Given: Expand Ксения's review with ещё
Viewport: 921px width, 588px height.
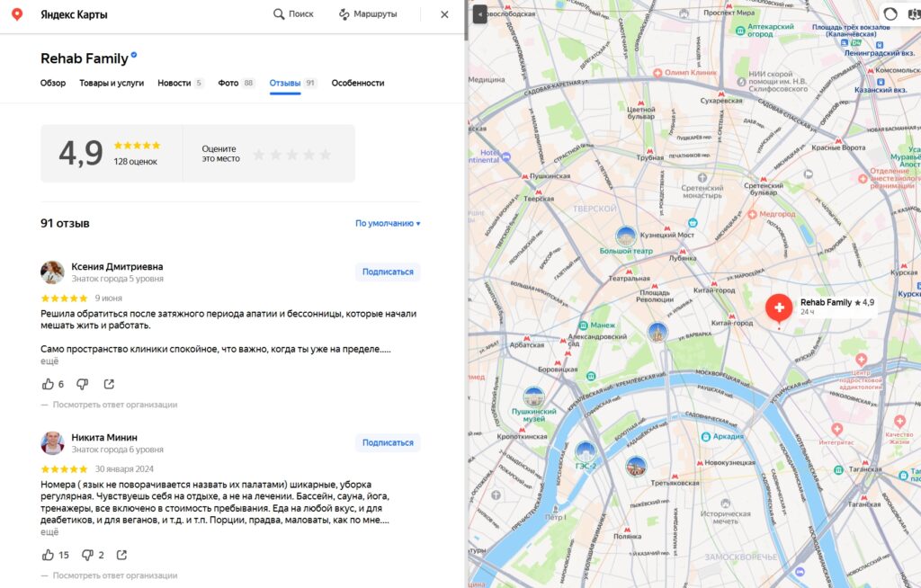Looking at the screenshot, I should pyautogui.click(x=49, y=361).
